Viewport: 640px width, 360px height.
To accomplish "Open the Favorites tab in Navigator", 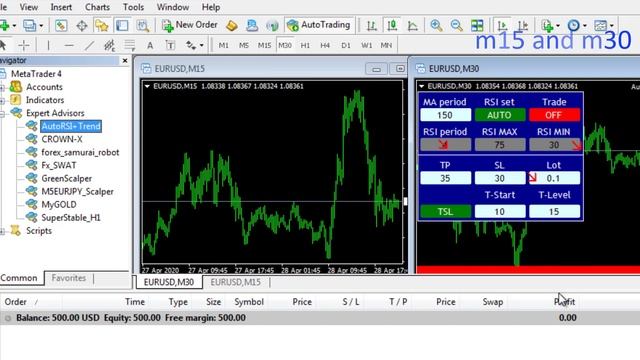I will pyautogui.click(x=69, y=278).
